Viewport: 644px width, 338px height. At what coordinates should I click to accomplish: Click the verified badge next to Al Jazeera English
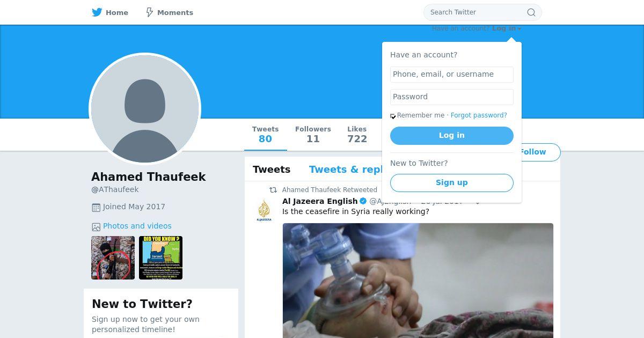[363, 201]
